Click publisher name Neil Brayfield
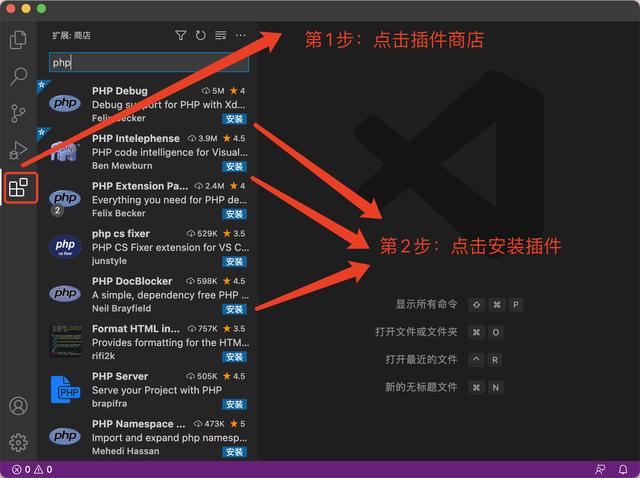This screenshot has width=640, height=478. tap(121, 308)
